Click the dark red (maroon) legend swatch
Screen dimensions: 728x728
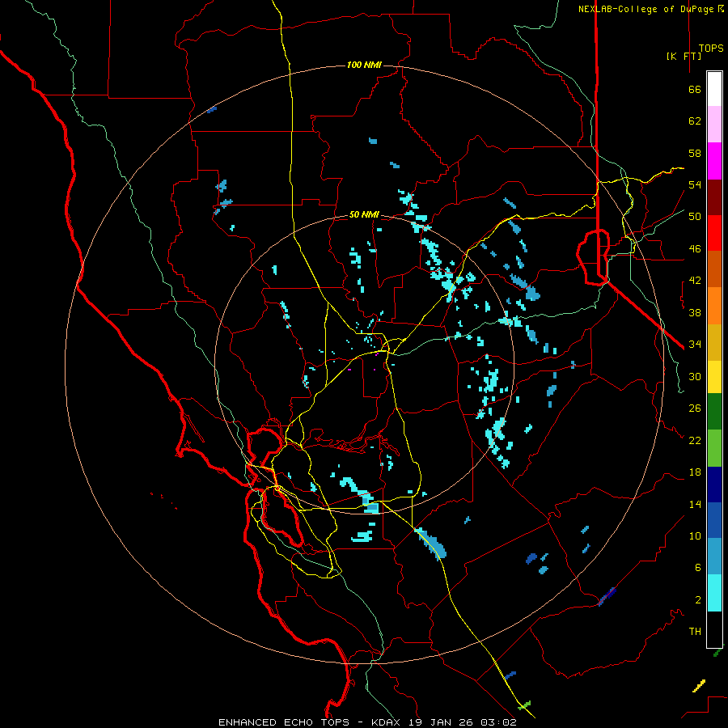tap(714, 197)
